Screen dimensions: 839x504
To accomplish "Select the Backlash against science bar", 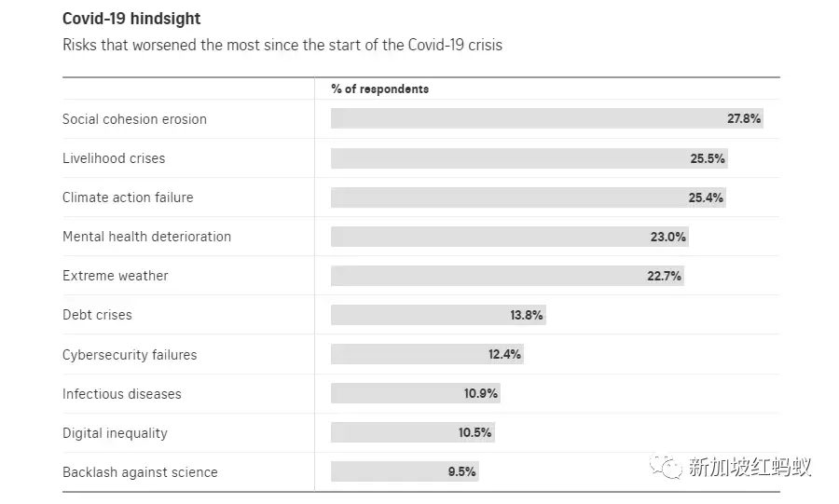I will (404, 472).
